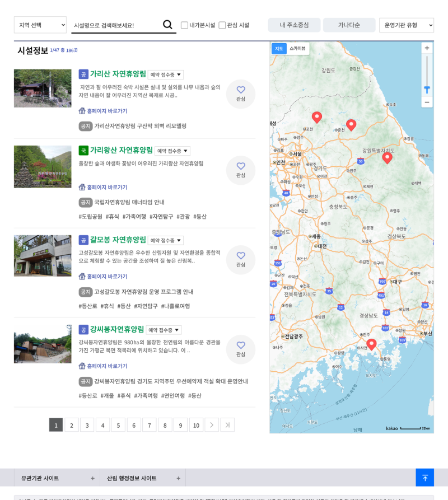Click the next page chevron in pagination
Viewport: 448px width, 500px height.
click(212, 425)
